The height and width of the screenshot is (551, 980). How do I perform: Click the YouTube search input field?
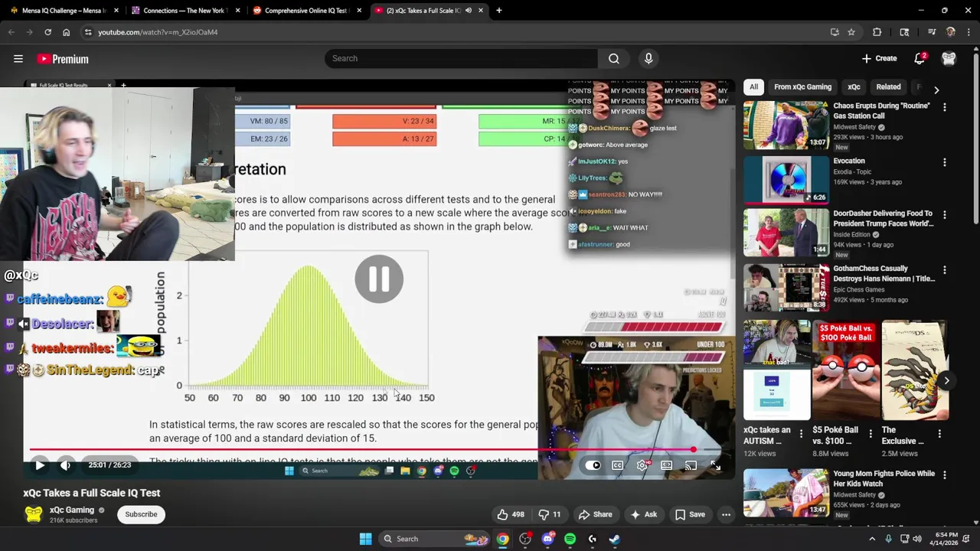[461, 58]
